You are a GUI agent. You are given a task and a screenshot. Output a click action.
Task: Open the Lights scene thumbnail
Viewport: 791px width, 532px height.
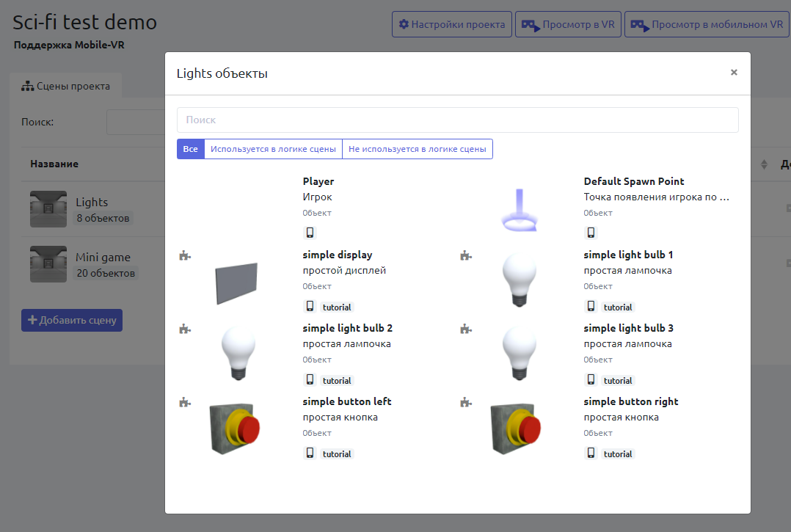[48, 209]
